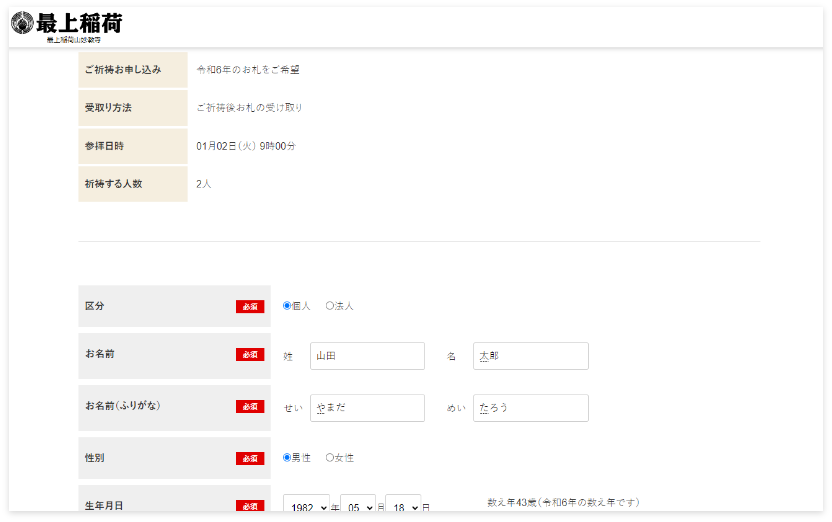Click the 必須 badge next to お名前(ふりがな)
Viewport: 832px width, 522px height.
point(250,407)
